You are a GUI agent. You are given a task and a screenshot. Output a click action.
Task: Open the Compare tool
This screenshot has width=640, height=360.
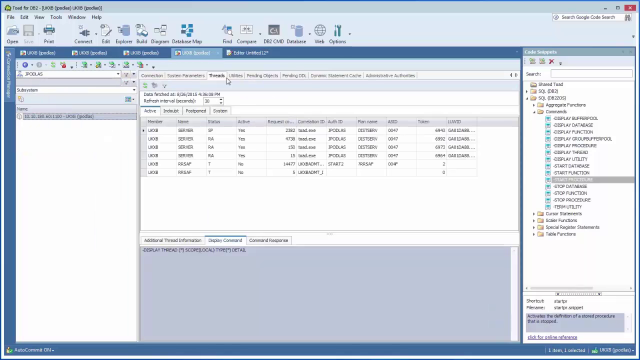(x=247, y=34)
